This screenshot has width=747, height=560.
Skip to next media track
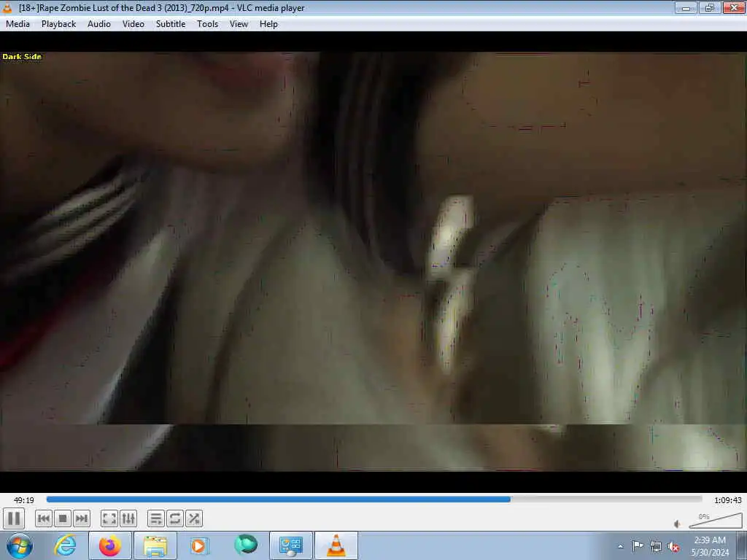(82, 518)
